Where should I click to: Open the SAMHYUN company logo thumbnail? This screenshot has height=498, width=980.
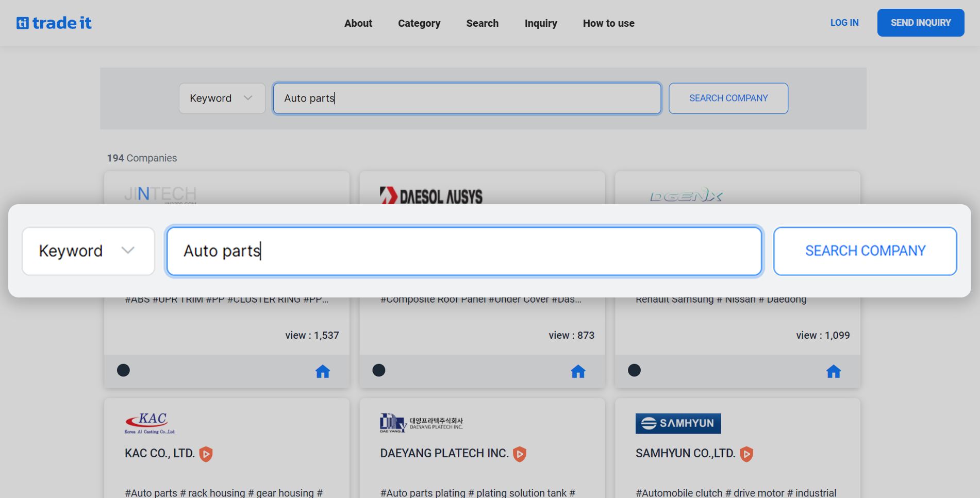point(678,423)
